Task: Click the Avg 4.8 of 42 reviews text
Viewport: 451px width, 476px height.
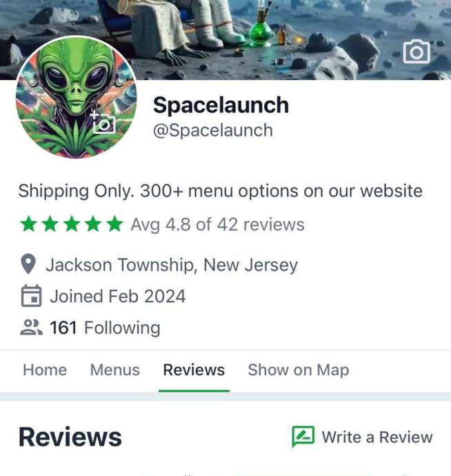Action: pos(218,225)
